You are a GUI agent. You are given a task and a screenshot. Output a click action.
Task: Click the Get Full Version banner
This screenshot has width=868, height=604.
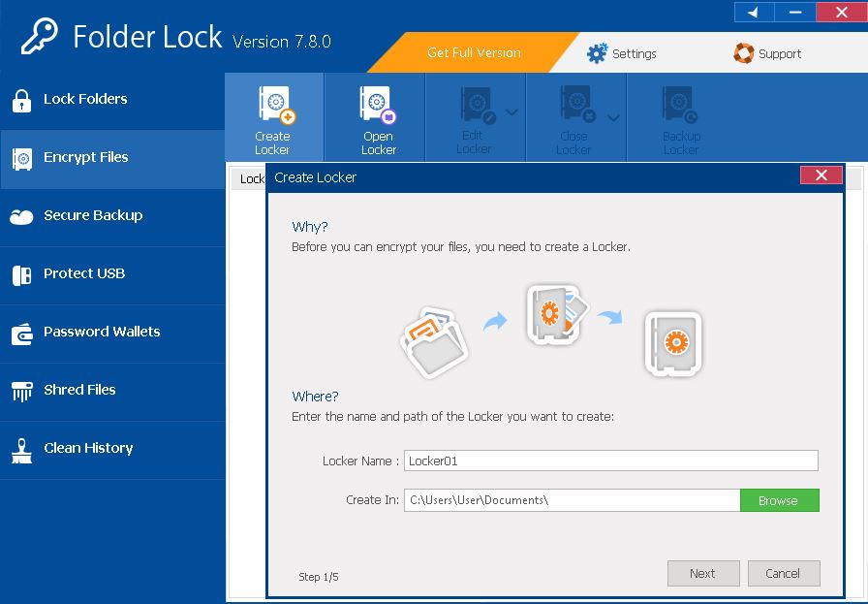[474, 52]
